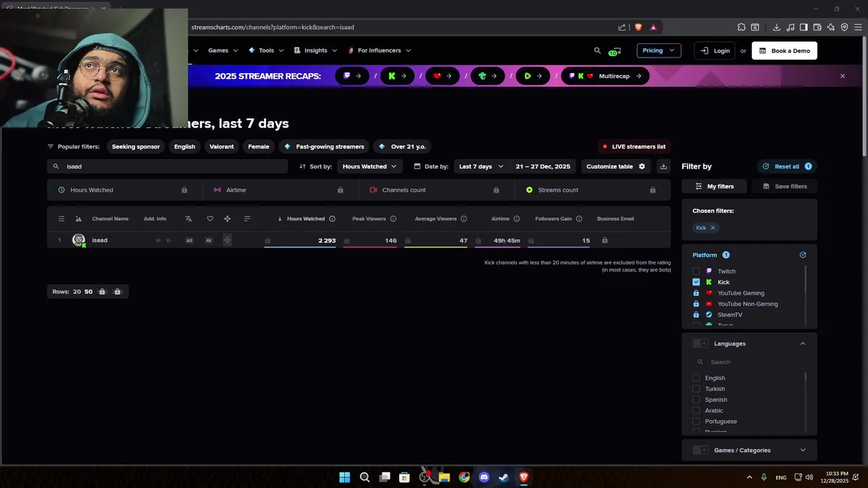This screenshot has height=488, width=868.
Task: Refresh the Platform filter with its reset icon
Action: (803, 255)
